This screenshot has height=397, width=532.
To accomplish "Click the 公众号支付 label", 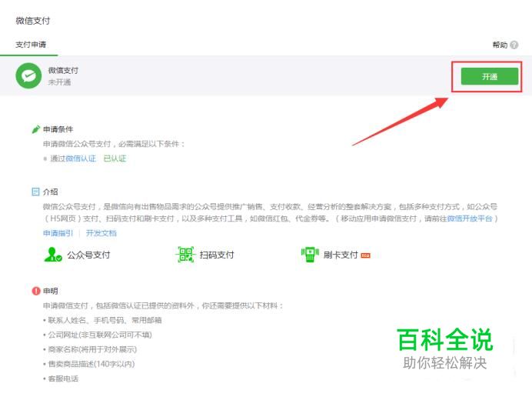I will click(x=88, y=255).
